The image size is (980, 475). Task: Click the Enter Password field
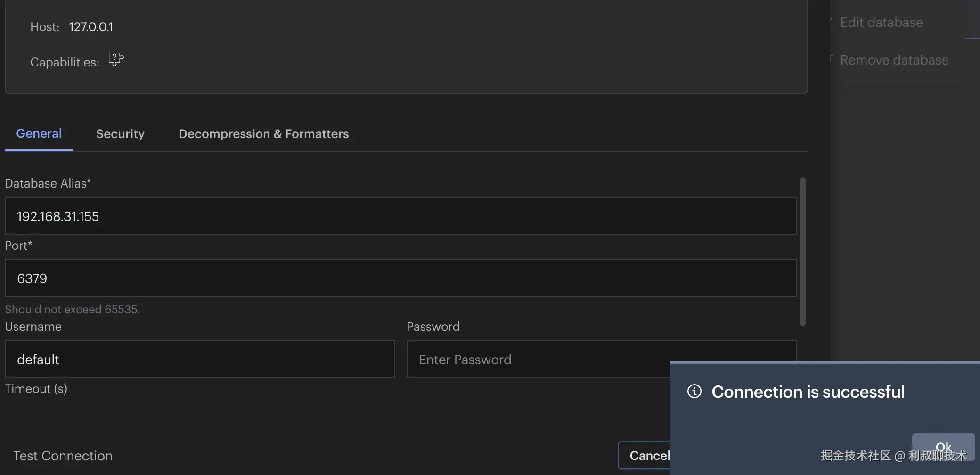537,360
